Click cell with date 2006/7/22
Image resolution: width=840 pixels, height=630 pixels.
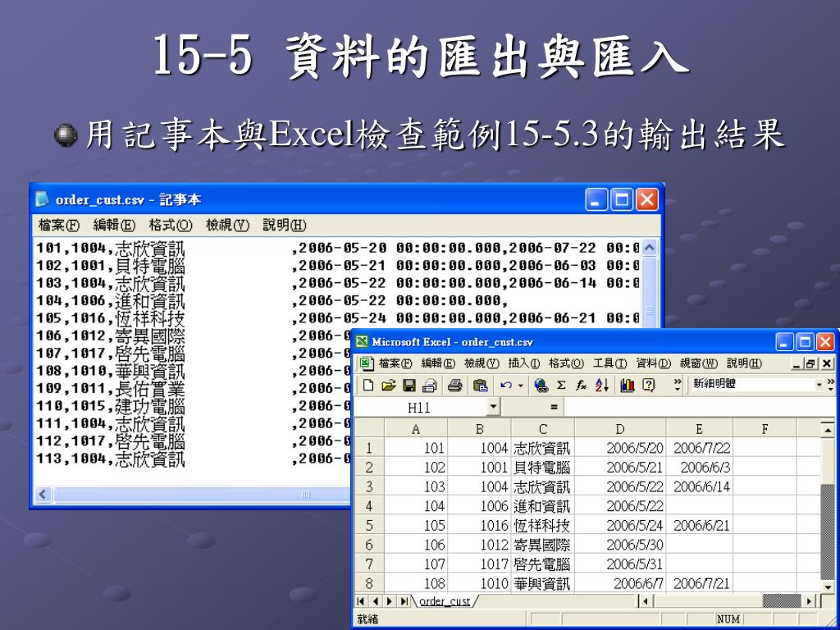[x=700, y=448]
